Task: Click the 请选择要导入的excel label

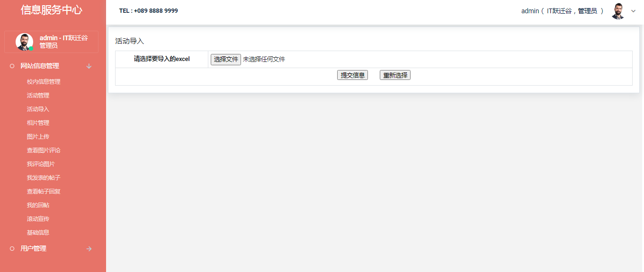Action: (x=162, y=59)
